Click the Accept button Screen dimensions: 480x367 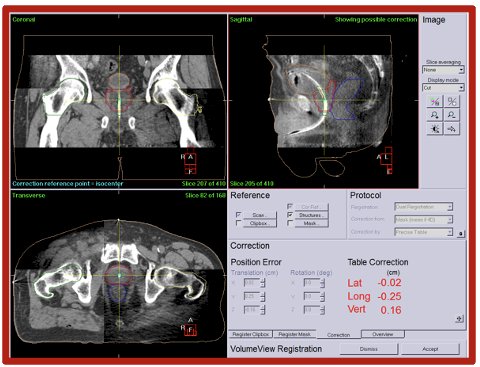430,349
